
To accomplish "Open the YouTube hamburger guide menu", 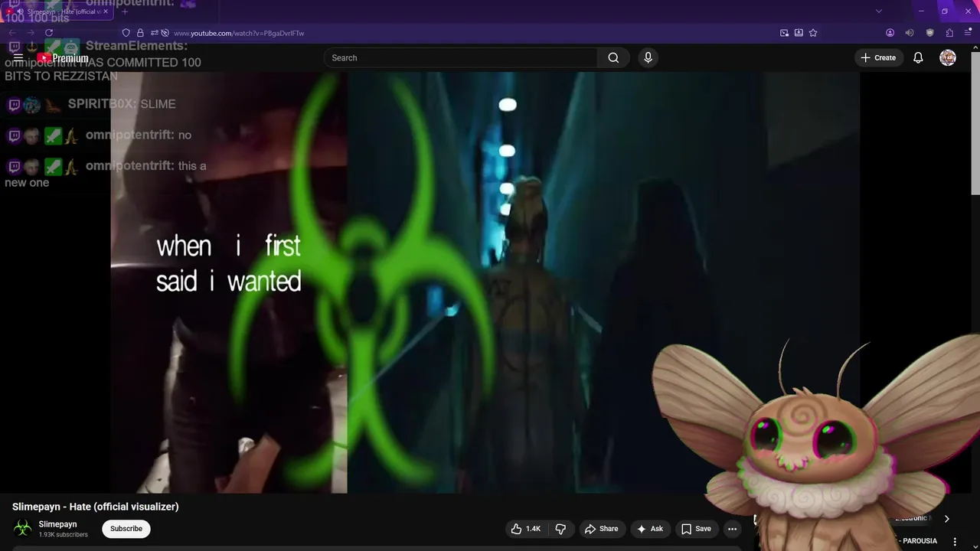I will coord(18,57).
